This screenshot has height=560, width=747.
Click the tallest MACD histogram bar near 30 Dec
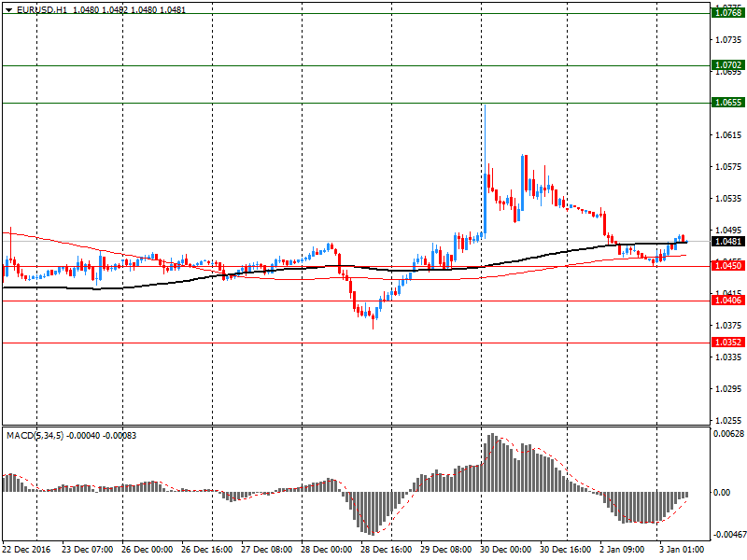[493, 462]
